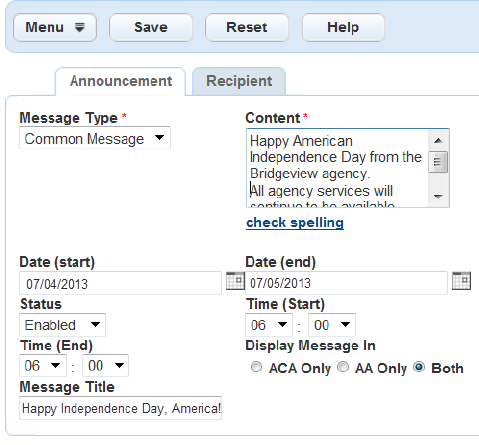The width and height of the screenshot is (479, 445).
Task: Select AA Only display option
Action: coord(343,367)
